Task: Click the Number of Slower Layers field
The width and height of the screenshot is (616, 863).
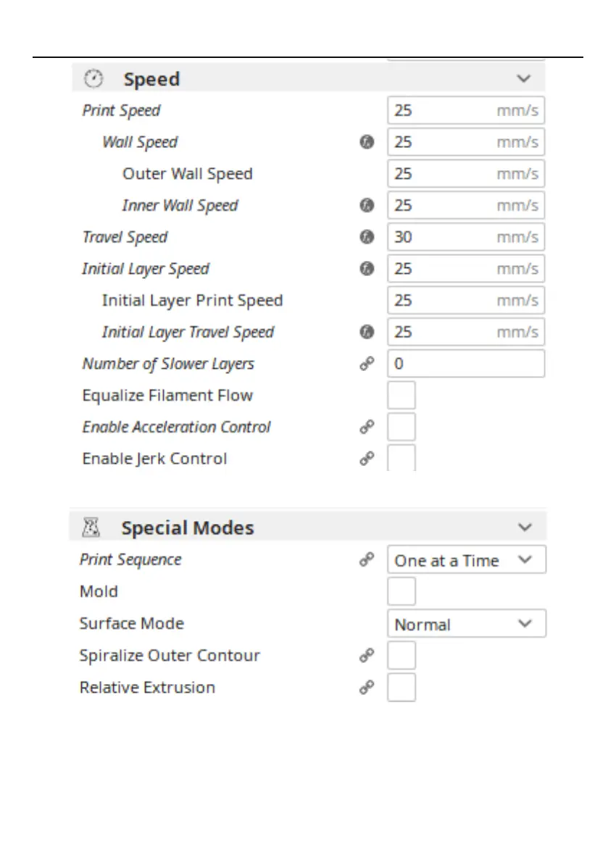Action: pyautogui.click(x=465, y=364)
